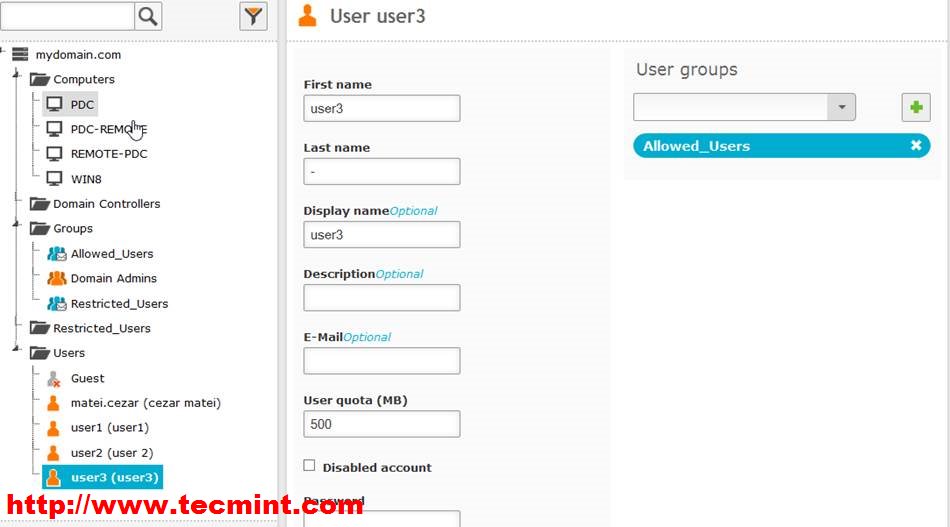Remove Allowed_Users group with the X
This screenshot has height=527, width=950.
point(916,146)
